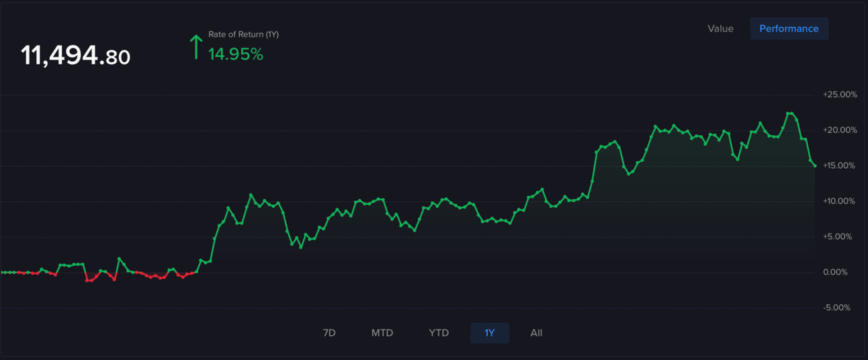The height and width of the screenshot is (360, 868).
Task: Click the +25.00% axis label
Action: coord(840,95)
